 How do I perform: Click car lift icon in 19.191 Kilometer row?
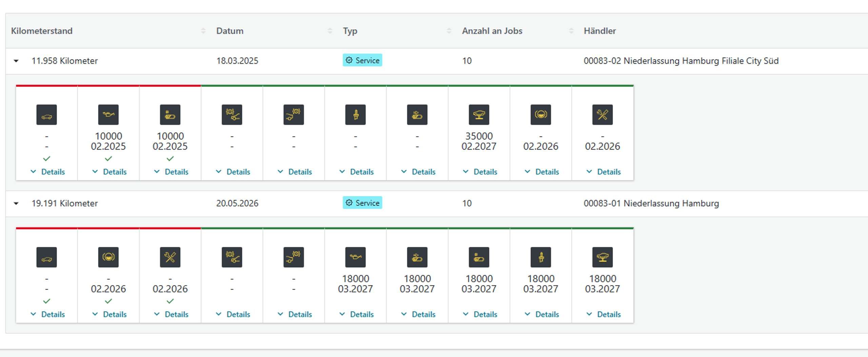click(603, 257)
